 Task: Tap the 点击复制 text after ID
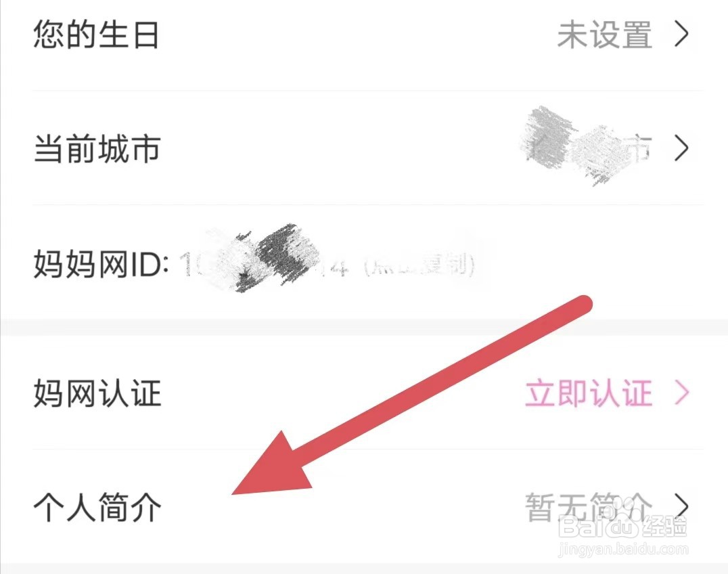pos(419,266)
